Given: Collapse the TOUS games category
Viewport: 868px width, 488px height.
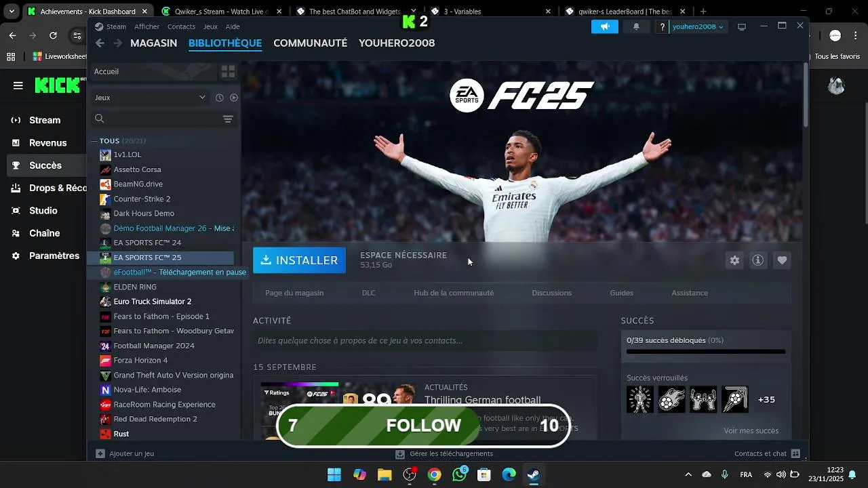Looking at the screenshot, I should (x=95, y=141).
